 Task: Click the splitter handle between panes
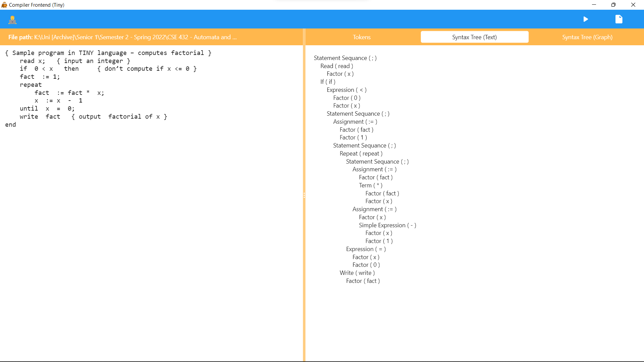pos(304,195)
